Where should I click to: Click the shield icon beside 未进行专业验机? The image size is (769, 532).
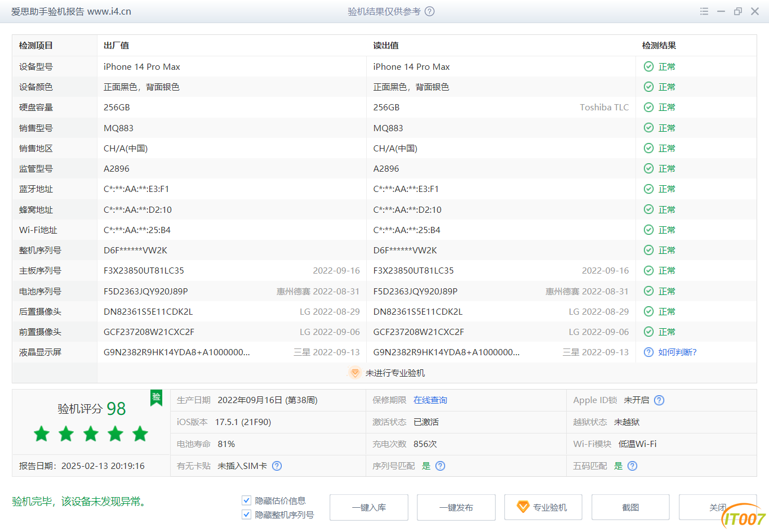354,373
